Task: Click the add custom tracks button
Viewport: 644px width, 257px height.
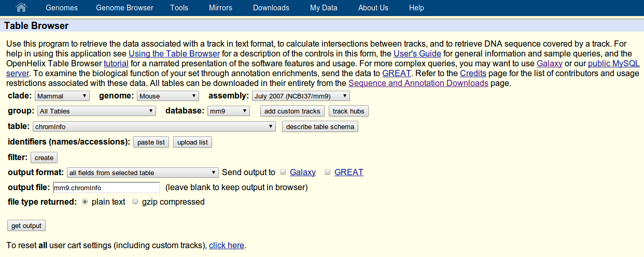Action: coord(292,111)
